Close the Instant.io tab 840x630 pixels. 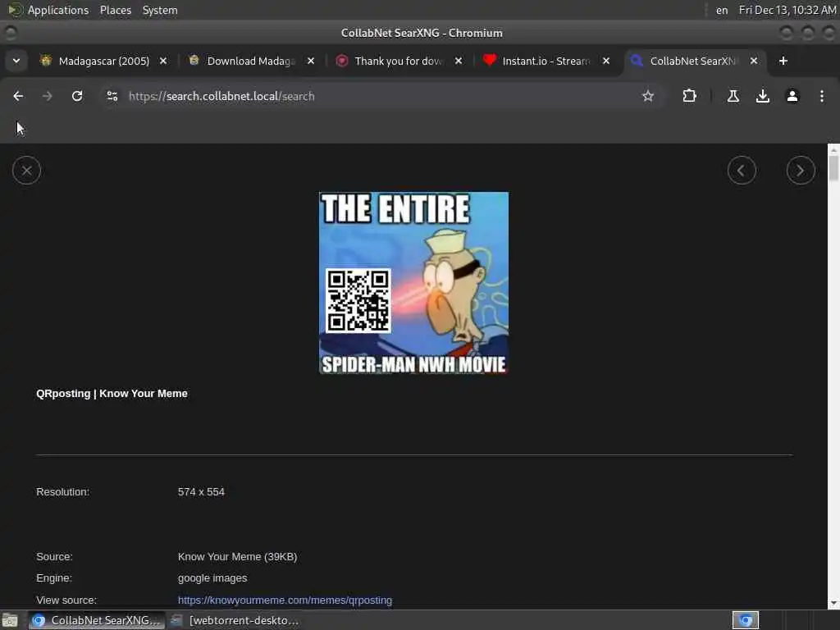coord(606,61)
